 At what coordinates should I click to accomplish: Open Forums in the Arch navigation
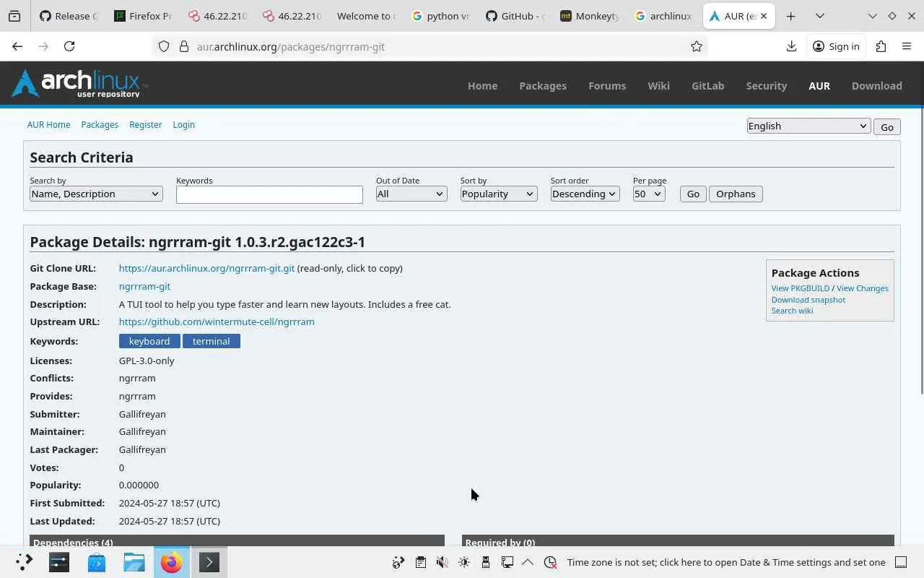[x=607, y=85]
